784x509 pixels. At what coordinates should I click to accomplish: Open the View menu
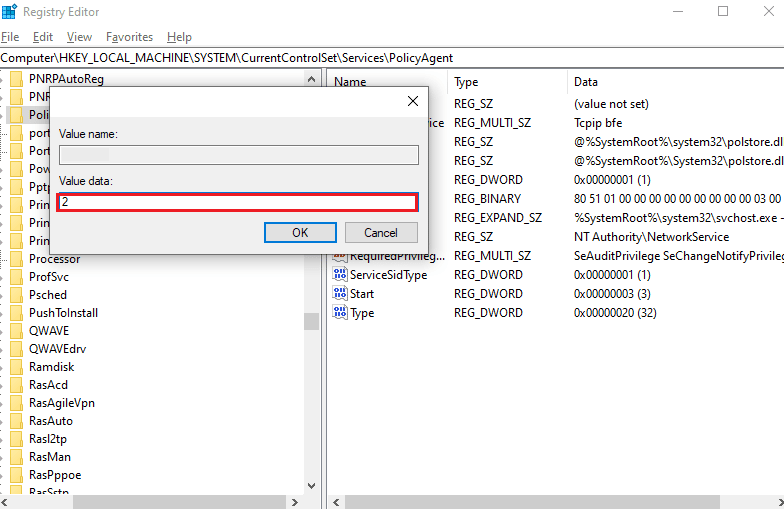79,37
